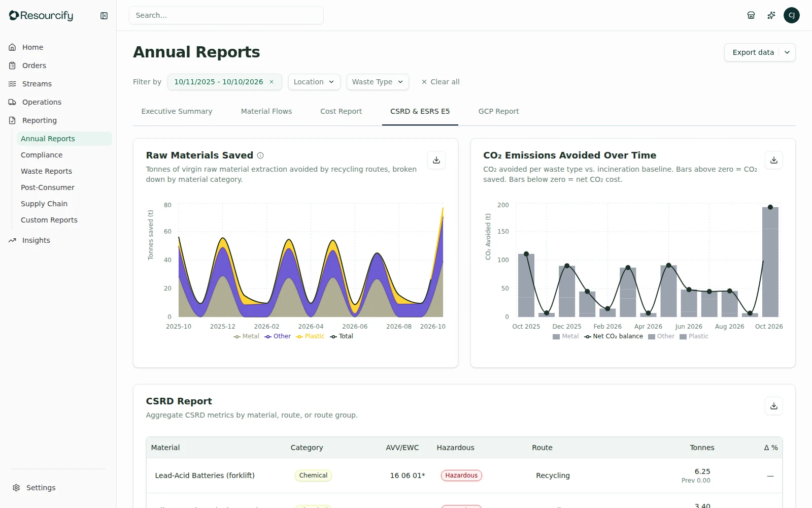812x508 pixels.
Task: Open the store icon in header
Action: [x=751, y=15]
